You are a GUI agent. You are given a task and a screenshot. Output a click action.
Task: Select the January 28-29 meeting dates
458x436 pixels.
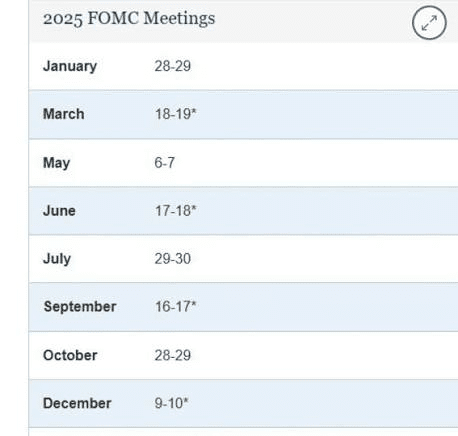click(173, 66)
